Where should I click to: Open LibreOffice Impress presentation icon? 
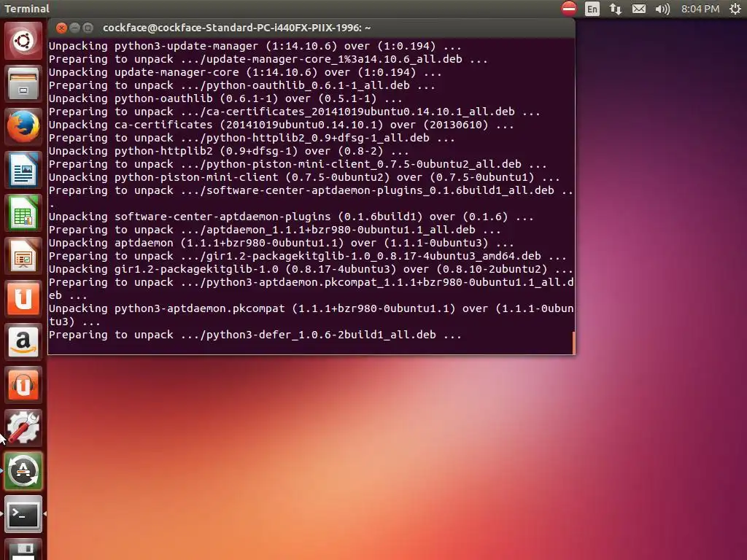click(23, 256)
